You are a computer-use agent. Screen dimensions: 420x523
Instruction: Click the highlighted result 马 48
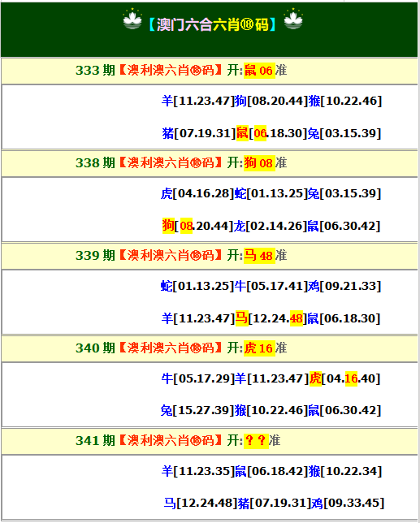(x=259, y=256)
